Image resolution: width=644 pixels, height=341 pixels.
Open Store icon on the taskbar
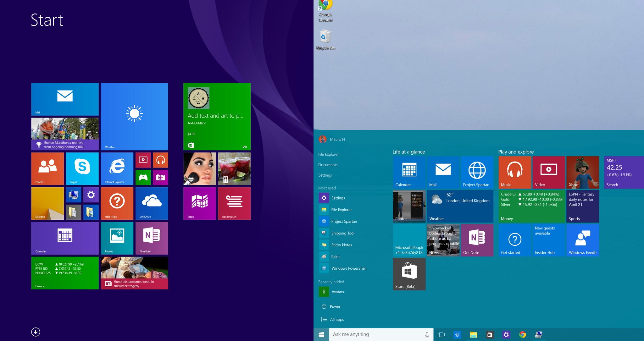pos(490,335)
